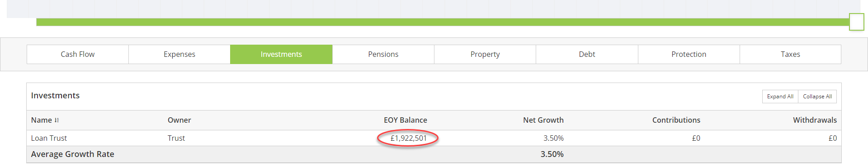Viewport: 868px width, 166px height.
Task: Click the Collapse All button
Action: click(817, 97)
